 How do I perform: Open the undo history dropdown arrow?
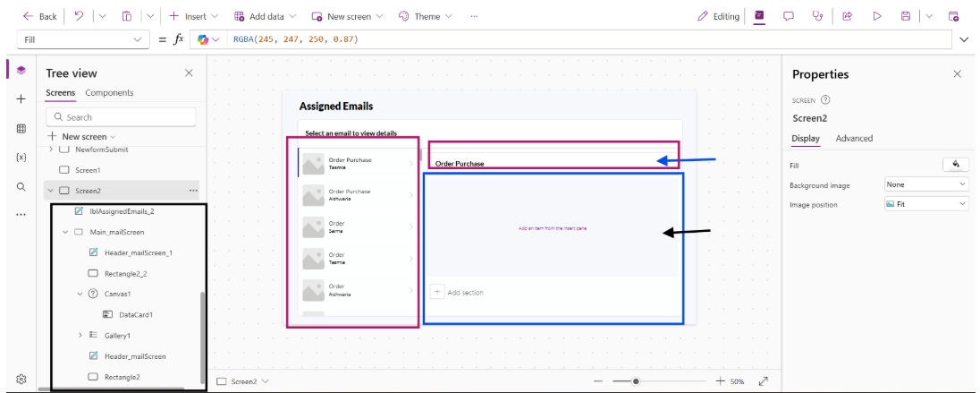click(x=103, y=16)
